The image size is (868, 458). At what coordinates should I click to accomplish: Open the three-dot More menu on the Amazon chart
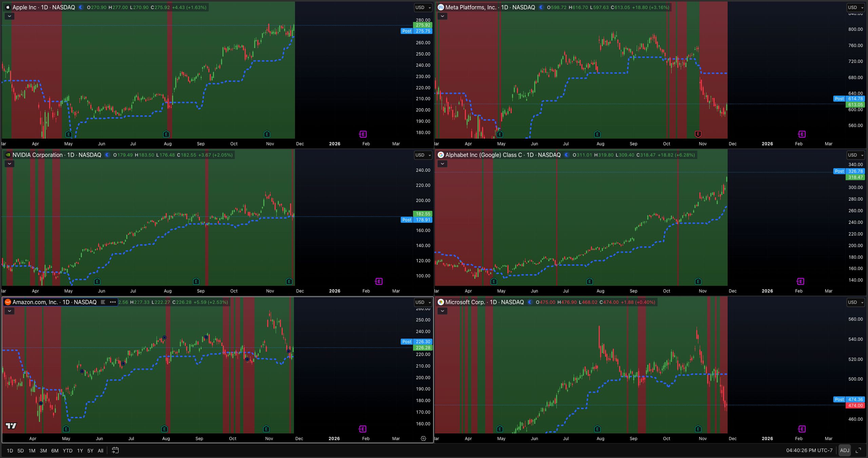113,302
